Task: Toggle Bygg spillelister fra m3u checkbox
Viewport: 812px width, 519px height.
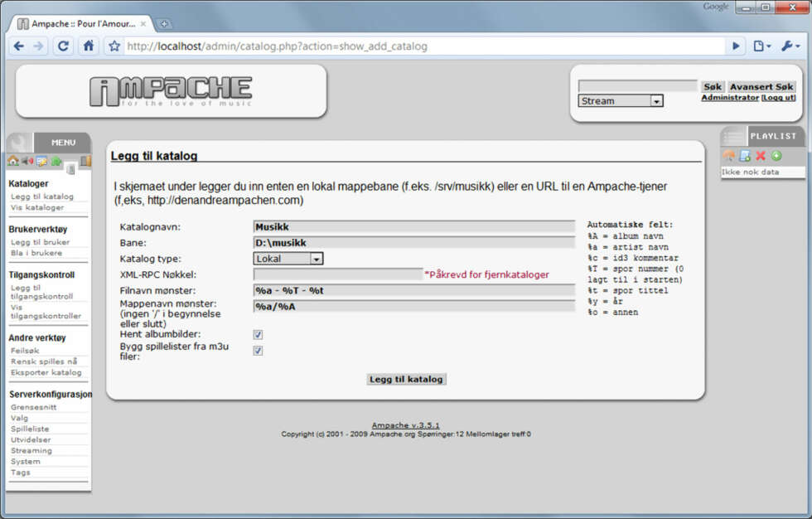Action: (x=258, y=351)
